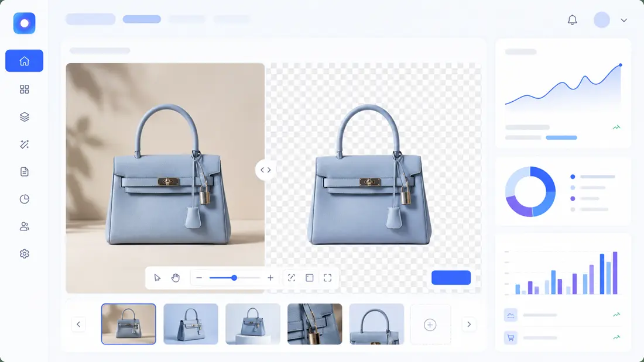
Task: Select the second thumbnail of angled bag
Action: point(191,324)
